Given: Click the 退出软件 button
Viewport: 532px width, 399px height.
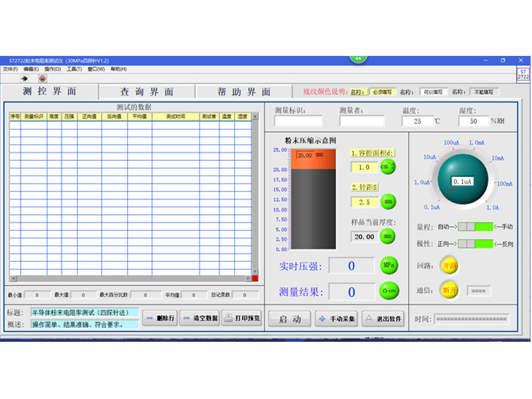Looking at the screenshot, I should point(383,319).
